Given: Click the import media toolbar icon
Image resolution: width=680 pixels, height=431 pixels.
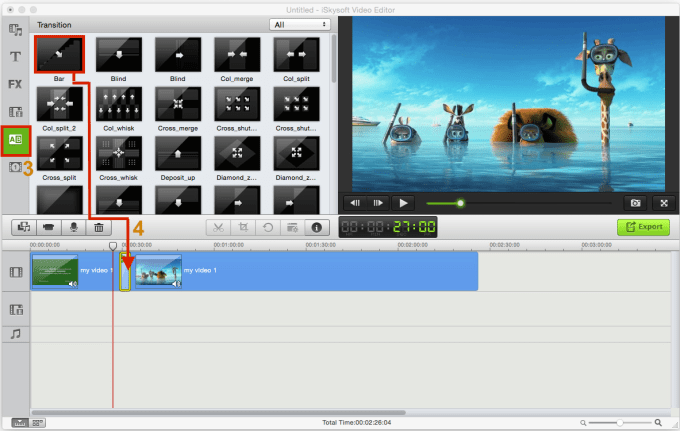Looking at the screenshot, I should [x=24, y=227].
